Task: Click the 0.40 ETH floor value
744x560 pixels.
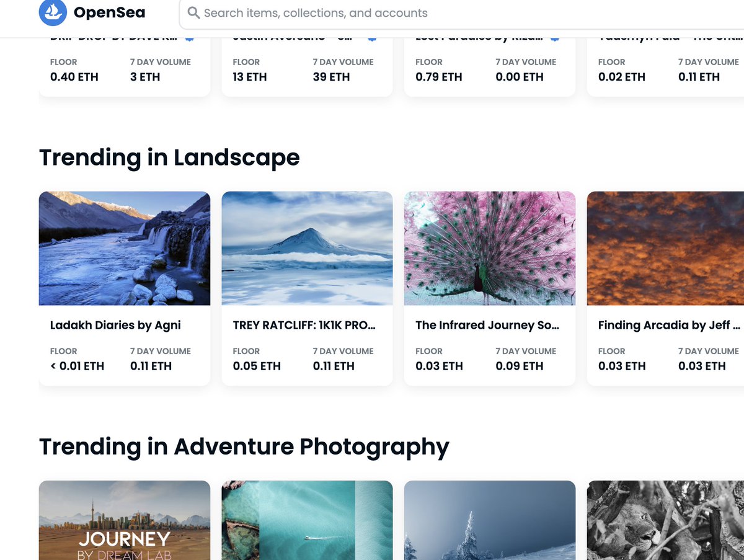Action: (x=74, y=77)
